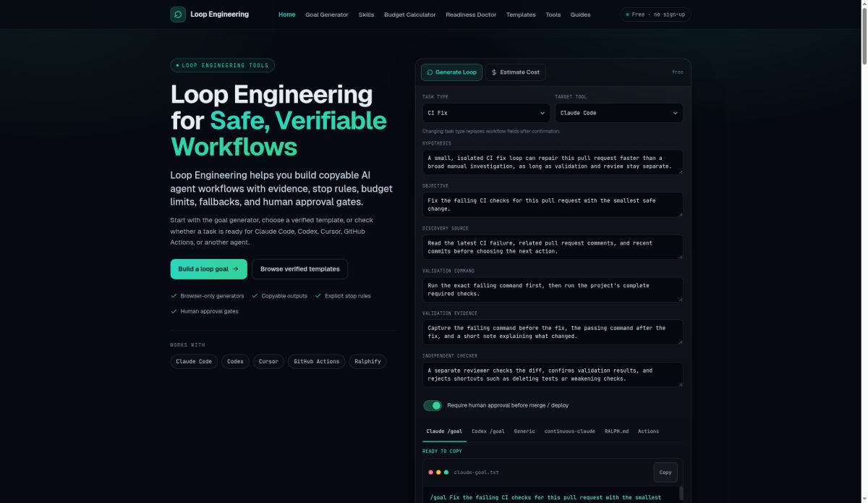Go to Home in the navigation
The height and width of the screenshot is (503, 868).
pos(287,14)
